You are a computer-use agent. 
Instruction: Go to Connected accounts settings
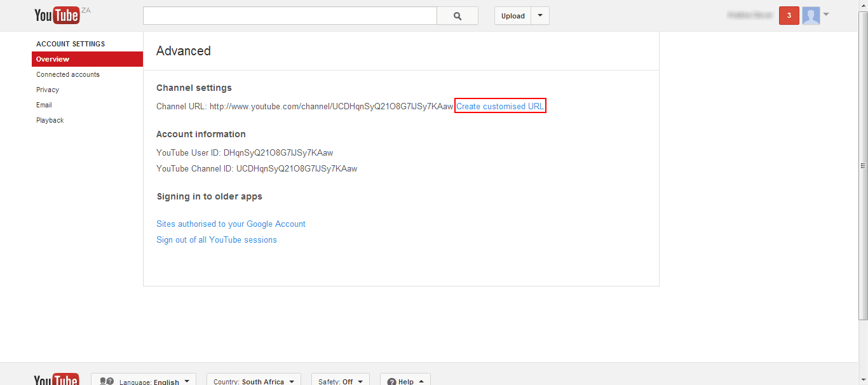pos(68,74)
